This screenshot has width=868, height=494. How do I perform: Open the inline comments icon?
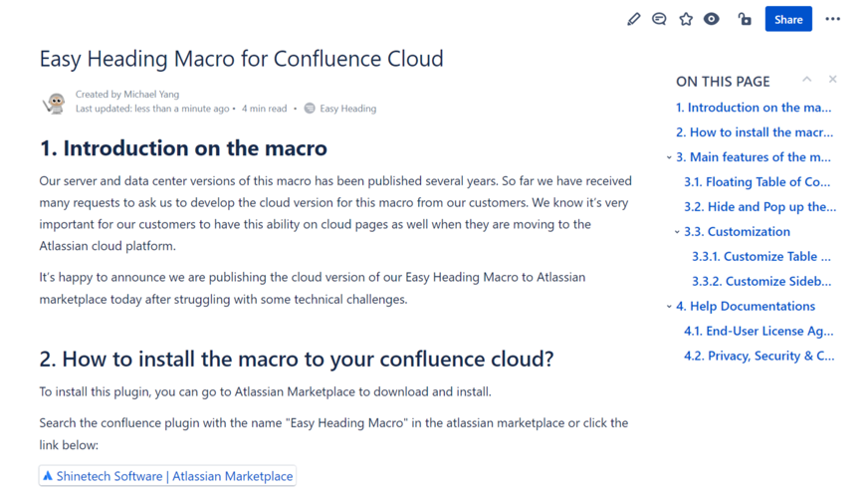click(659, 19)
